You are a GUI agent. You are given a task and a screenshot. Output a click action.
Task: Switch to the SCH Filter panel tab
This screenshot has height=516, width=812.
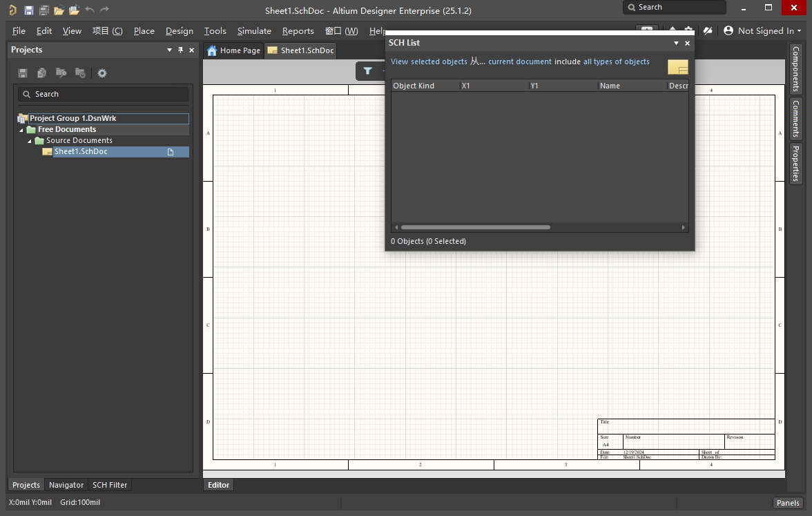coord(110,485)
